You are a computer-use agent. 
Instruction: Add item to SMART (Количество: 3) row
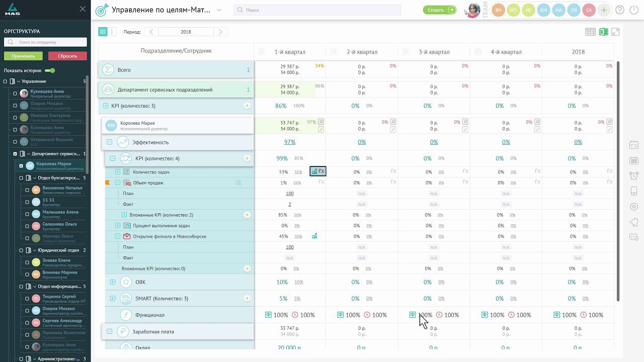pyautogui.click(x=247, y=298)
